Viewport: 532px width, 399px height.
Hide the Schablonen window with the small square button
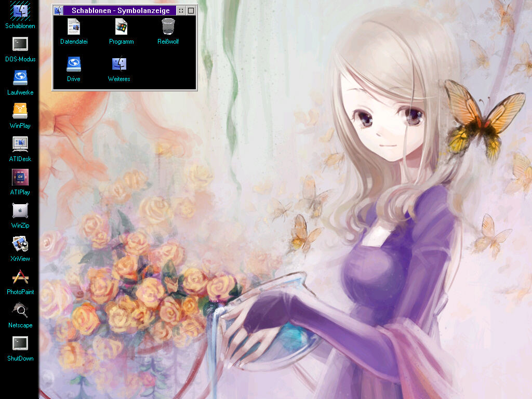181,10
